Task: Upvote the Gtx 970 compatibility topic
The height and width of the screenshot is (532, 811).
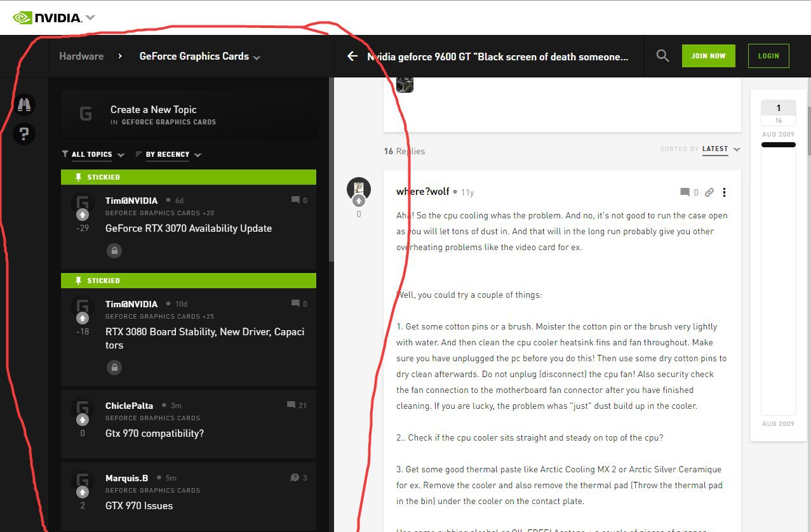Action: point(83,420)
